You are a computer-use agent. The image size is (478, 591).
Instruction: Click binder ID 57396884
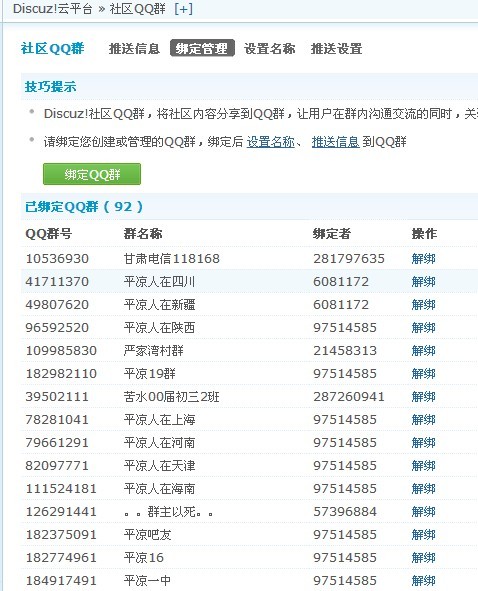[x=345, y=512]
